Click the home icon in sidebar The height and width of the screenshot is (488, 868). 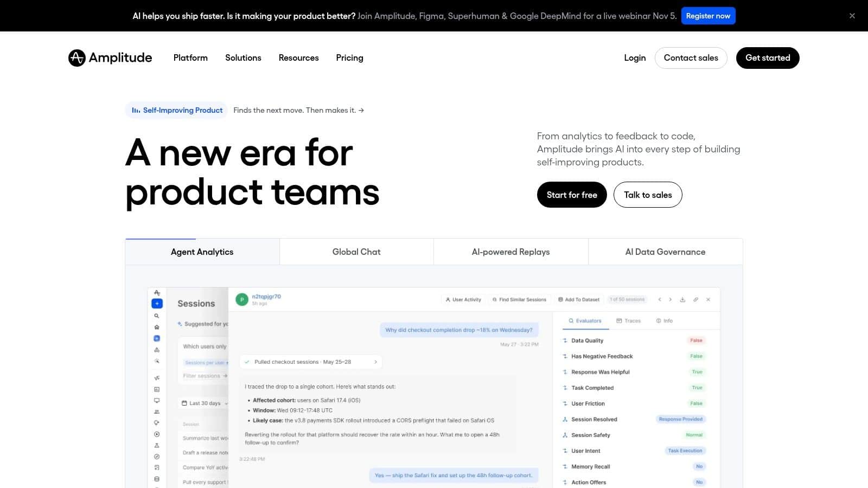(157, 327)
